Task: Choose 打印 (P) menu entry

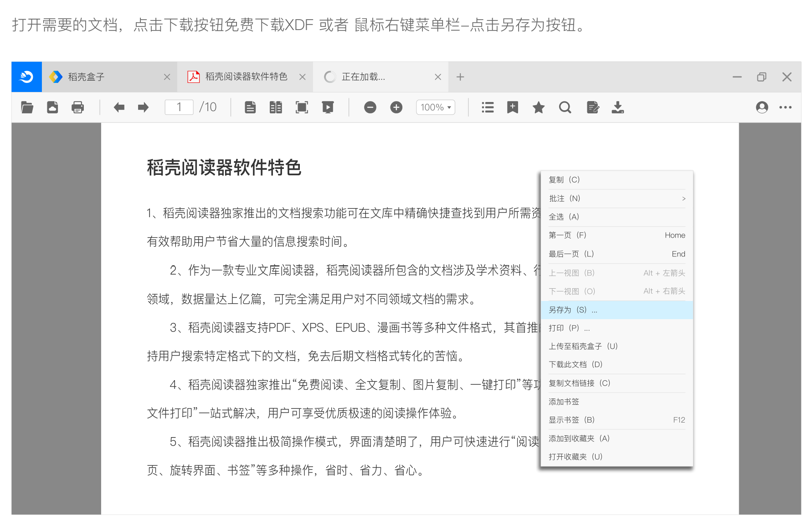Action: point(617,328)
